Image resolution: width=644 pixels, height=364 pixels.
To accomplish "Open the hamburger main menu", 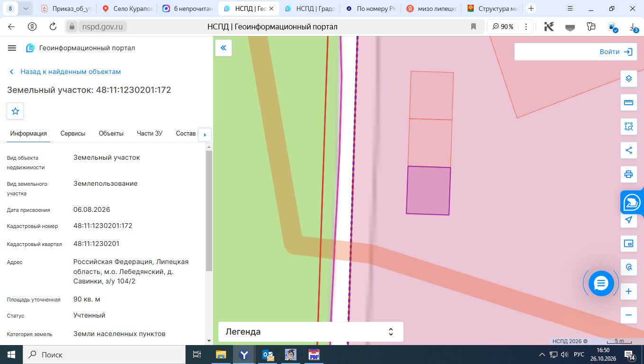I will [x=12, y=48].
